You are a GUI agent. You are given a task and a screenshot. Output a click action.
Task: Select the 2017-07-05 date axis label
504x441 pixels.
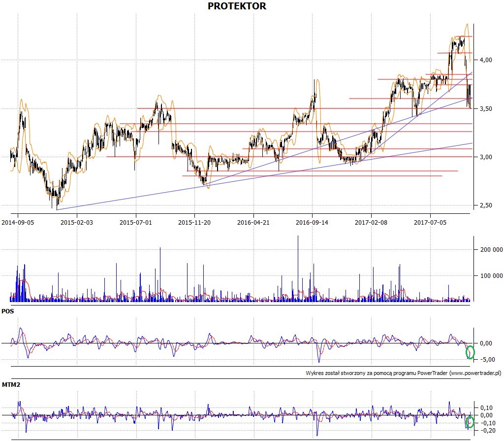[430, 222]
